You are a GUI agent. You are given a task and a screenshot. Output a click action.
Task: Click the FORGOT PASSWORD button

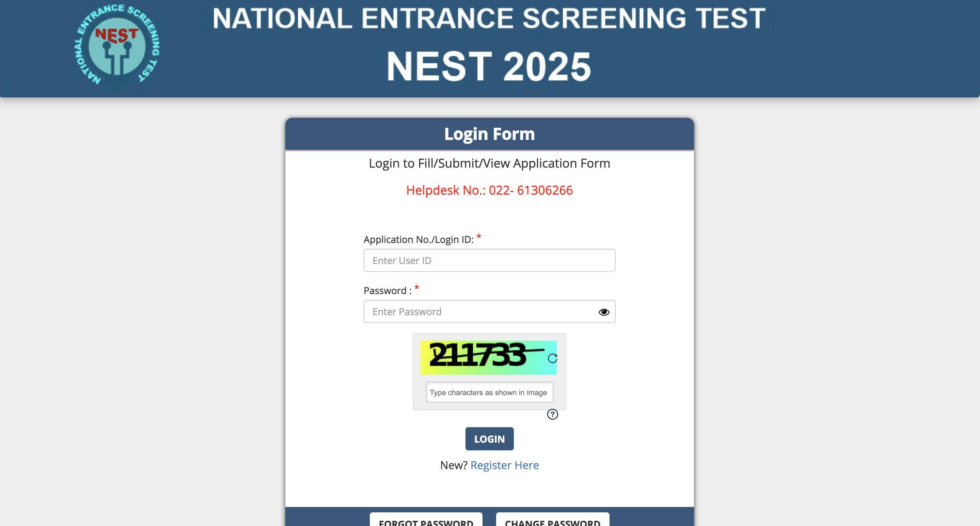coord(426,521)
